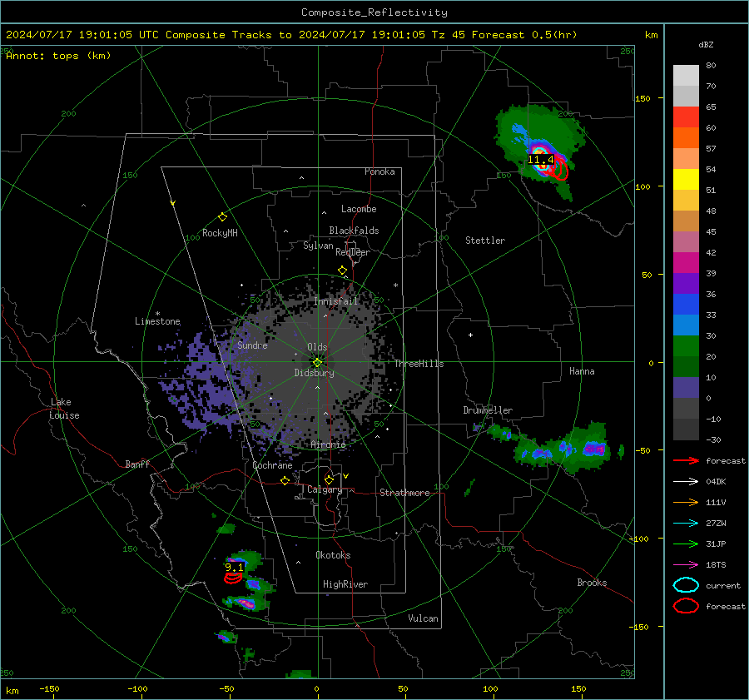Click the 18TS legend text
749x700 pixels.
click(x=716, y=565)
